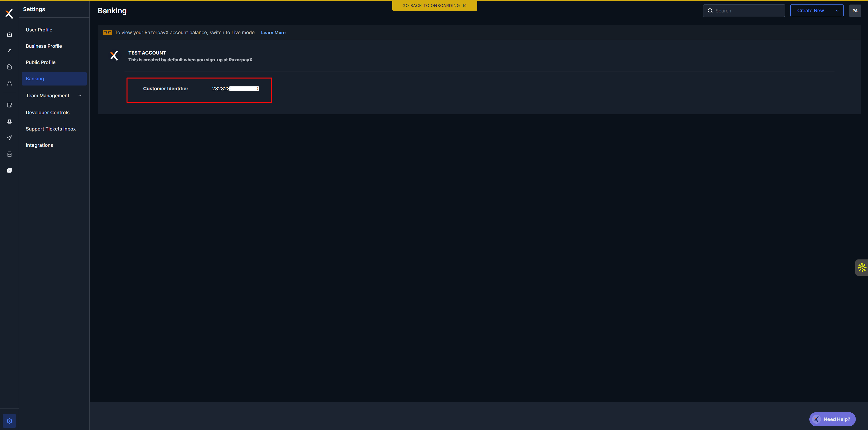Select the Banking settings item
Screen dimensions: 868x430
tap(54, 78)
